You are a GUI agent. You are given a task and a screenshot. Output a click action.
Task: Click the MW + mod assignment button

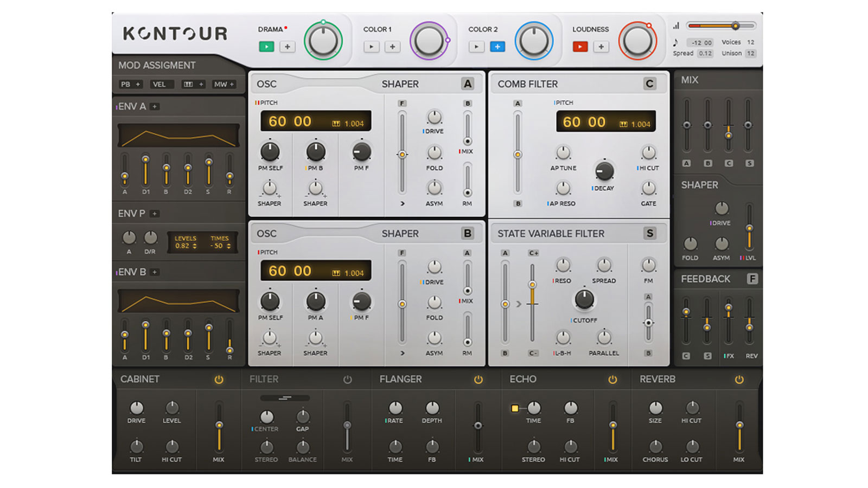224,84
